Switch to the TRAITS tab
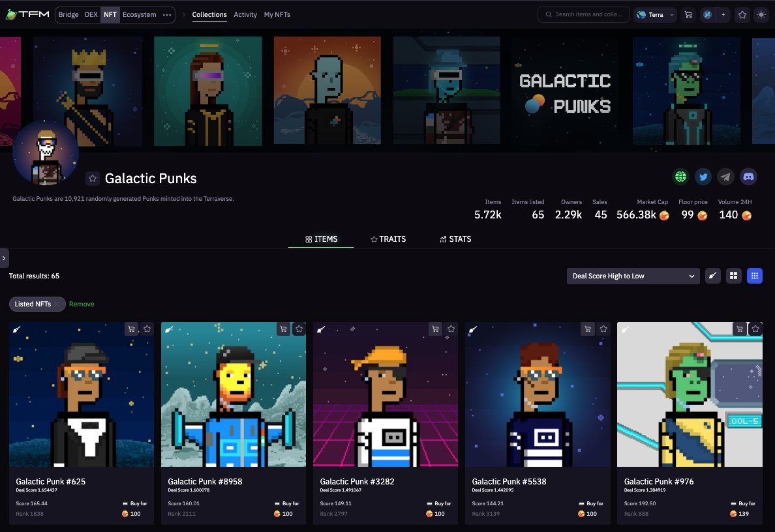The width and height of the screenshot is (775, 532). tap(388, 239)
